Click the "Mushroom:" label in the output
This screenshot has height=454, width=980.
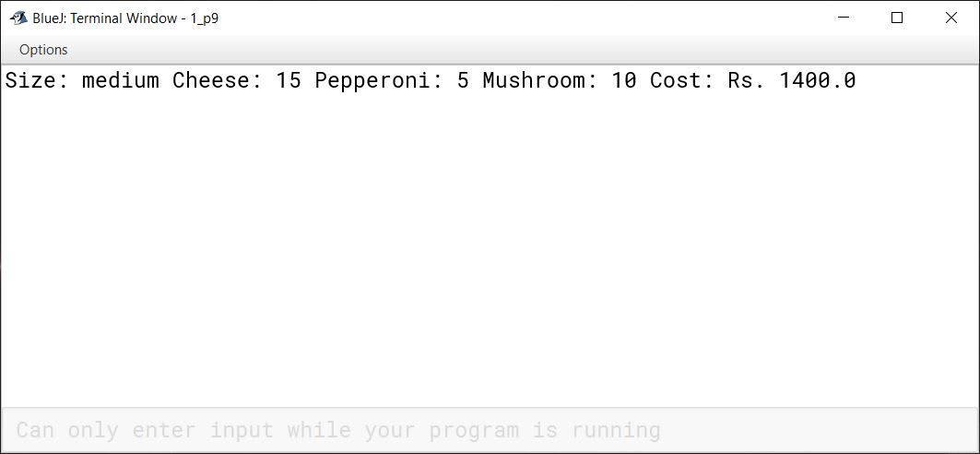point(540,80)
